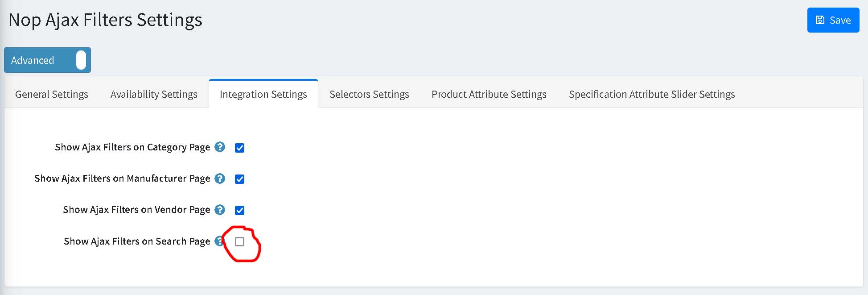Click the 'Show Ajax Filters on Search Page' label

coord(137,241)
